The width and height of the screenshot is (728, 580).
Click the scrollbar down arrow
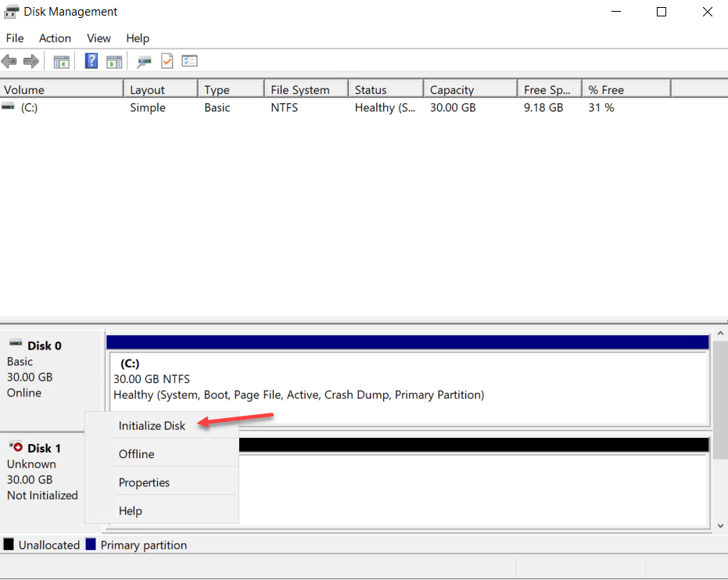[x=720, y=525]
